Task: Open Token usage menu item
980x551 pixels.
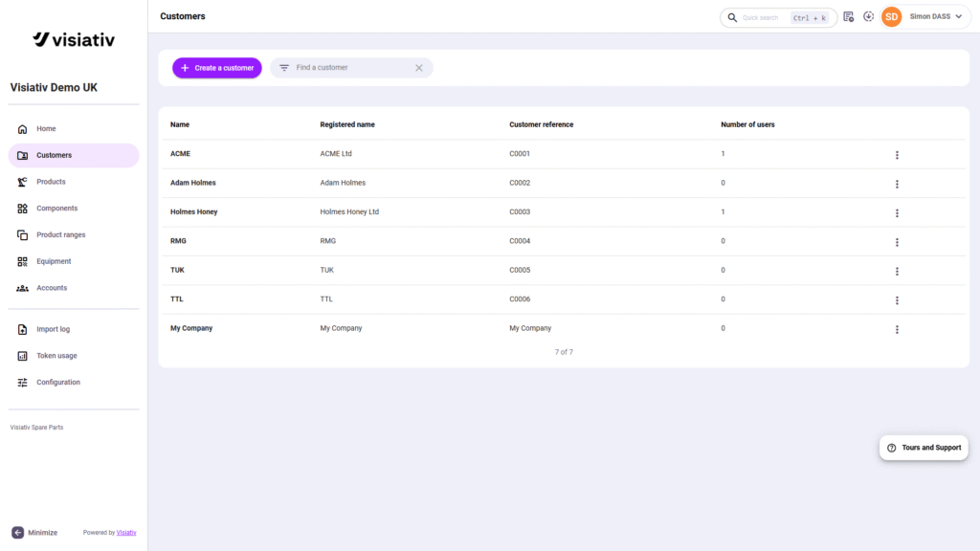Action: pos(74,356)
